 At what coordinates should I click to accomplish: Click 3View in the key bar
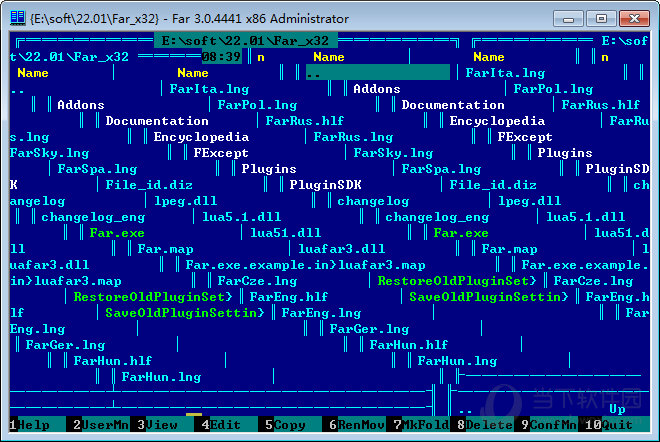click(157, 425)
